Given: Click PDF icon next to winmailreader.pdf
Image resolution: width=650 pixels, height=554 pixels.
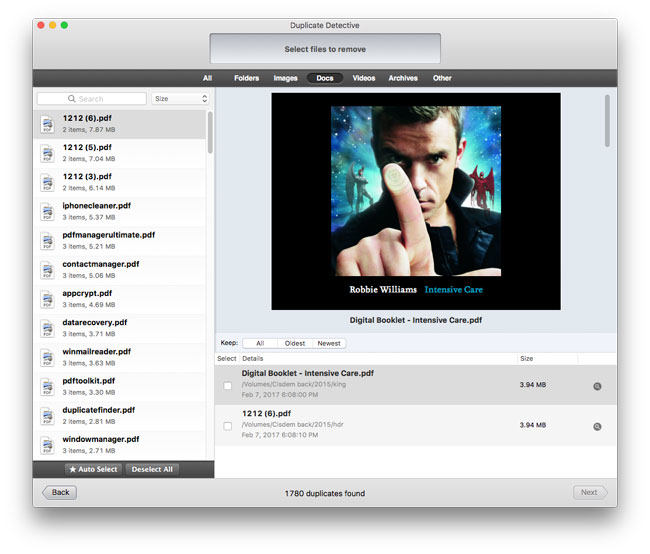Looking at the screenshot, I should 47,357.
